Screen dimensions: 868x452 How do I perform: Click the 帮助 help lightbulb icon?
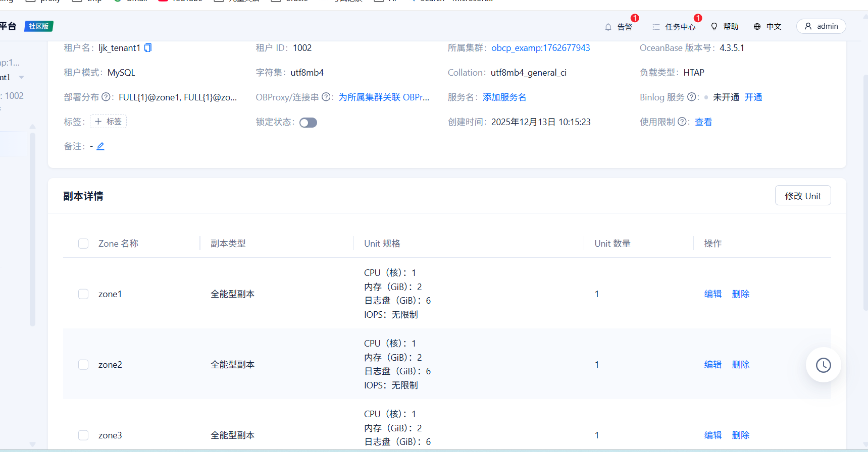coord(714,27)
